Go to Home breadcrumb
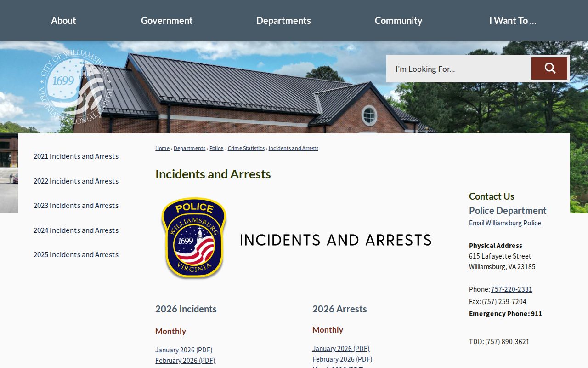The image size is (588, 368). coord(162,148)
